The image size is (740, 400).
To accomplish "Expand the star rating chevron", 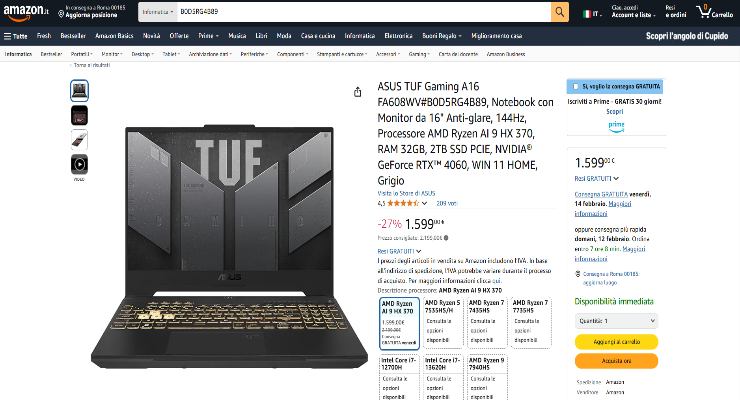I will tap(424, 203).
